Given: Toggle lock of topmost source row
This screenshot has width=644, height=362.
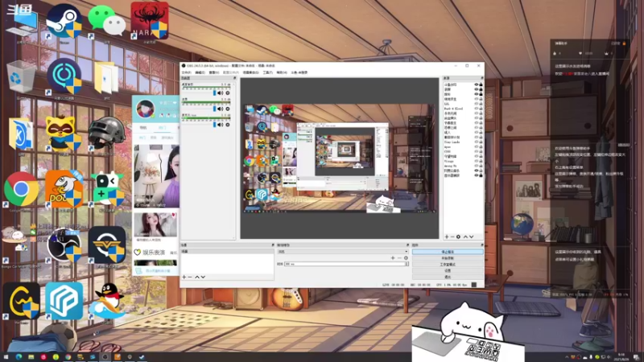Looking at the screenshot, I should click(x=481, y=84).
